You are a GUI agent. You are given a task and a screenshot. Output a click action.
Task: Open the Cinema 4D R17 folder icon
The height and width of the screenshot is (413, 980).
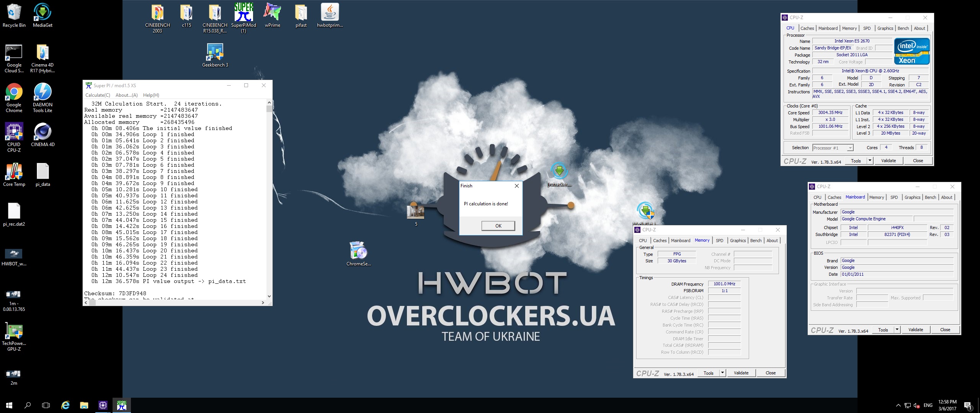point(42,58)
